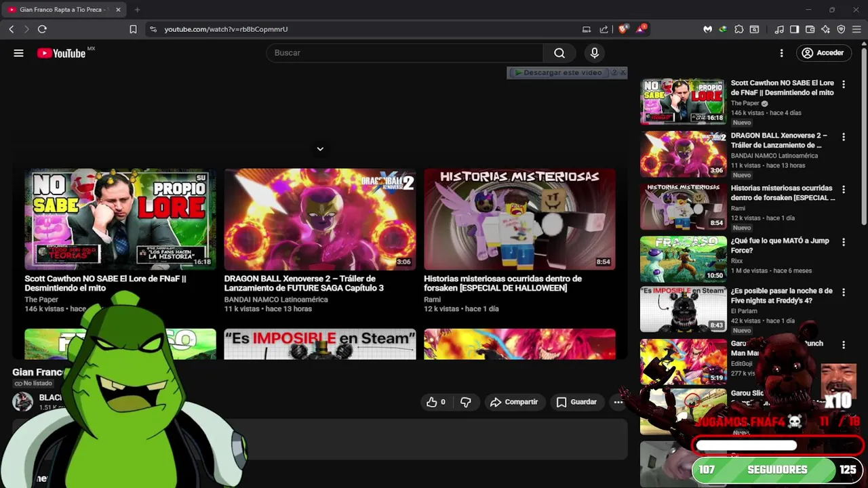Close the Gian Franco Rapta tab

(118, 9)
